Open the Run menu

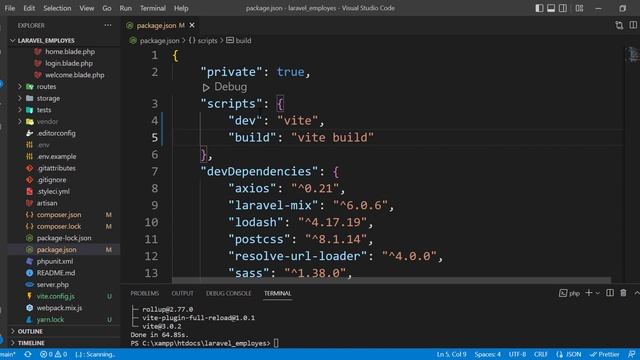click(126, 8)
